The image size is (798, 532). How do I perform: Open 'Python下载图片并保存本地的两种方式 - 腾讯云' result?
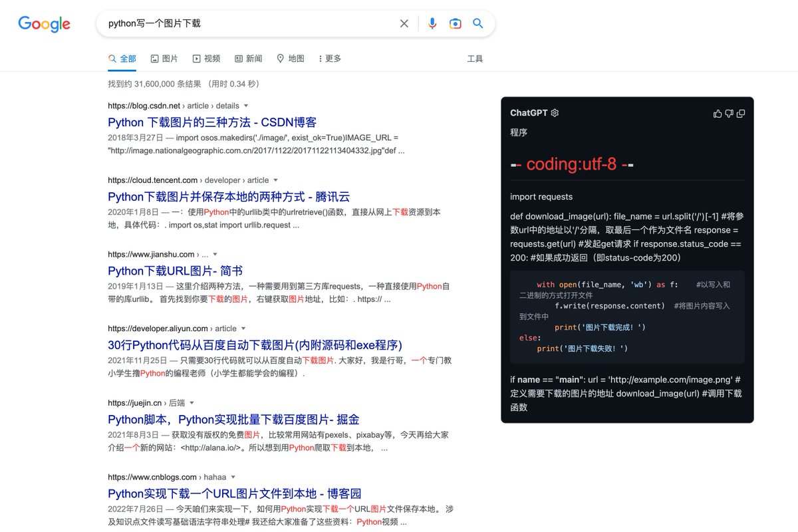[x=229, y=197]
